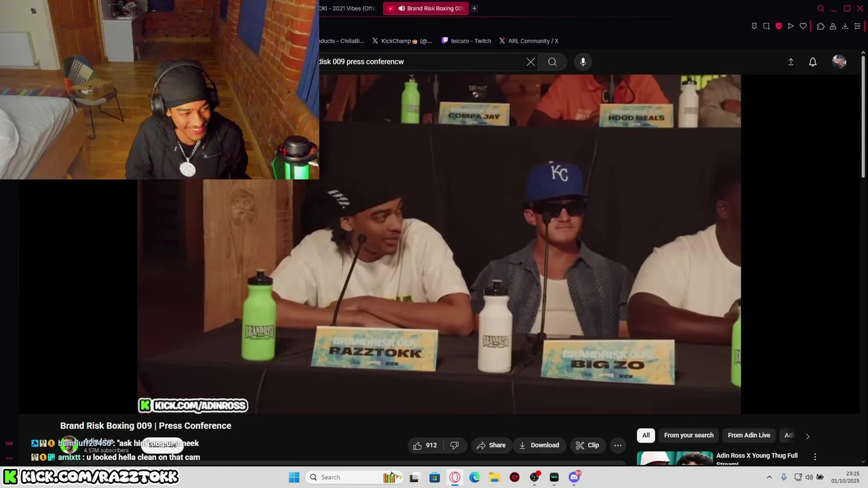The width and height of the screenshot is (868, 488).
Task: Open File Explorer from the taskbar
Action: coord(494,477)
